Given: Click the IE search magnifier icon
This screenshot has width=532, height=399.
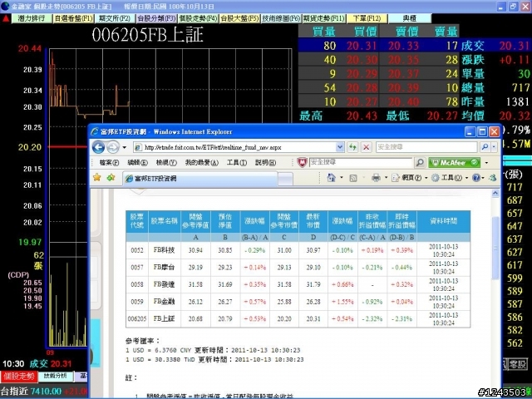Looking at the screenshot, I should click(485, 147).
